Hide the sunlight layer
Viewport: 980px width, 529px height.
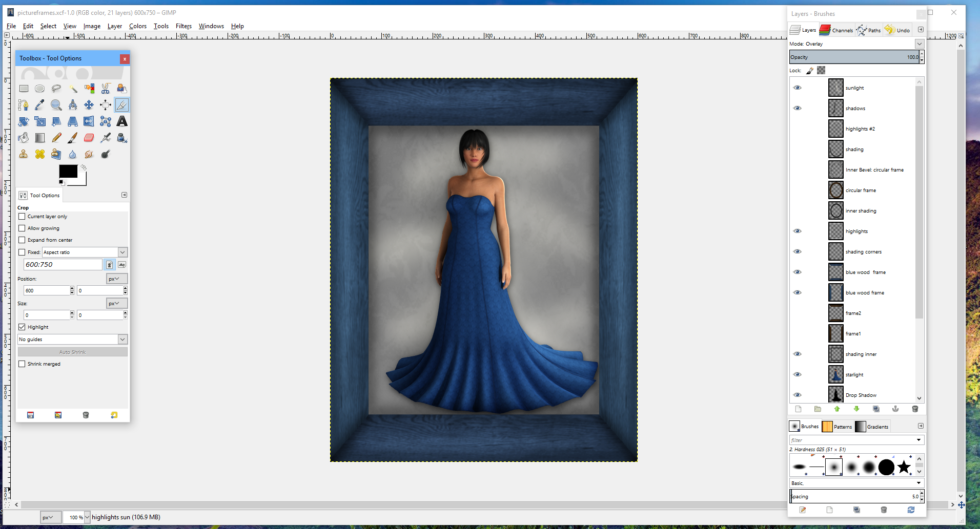pyautogui.click(x=798, y=88)
